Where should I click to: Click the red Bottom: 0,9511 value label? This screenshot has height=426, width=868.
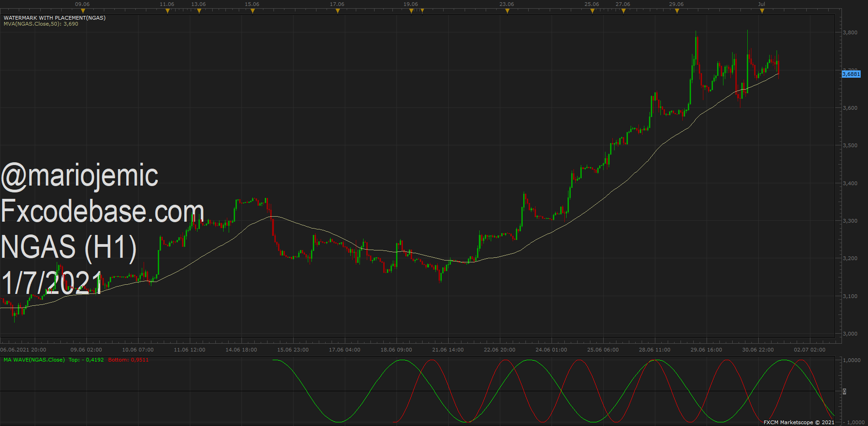129,360
